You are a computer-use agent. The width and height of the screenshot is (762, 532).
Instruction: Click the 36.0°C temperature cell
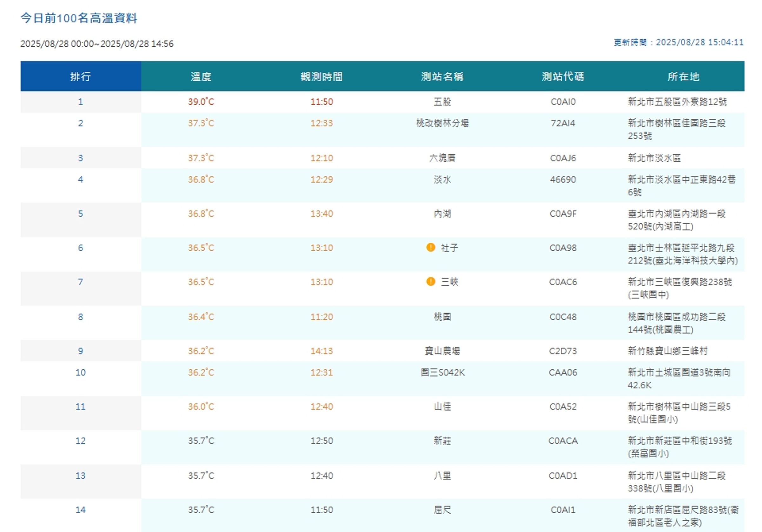pyautogui.click(x=201, y=407)
